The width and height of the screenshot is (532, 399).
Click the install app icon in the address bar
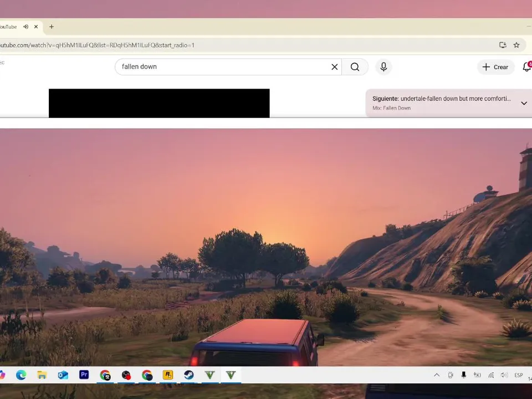(503, 45)
